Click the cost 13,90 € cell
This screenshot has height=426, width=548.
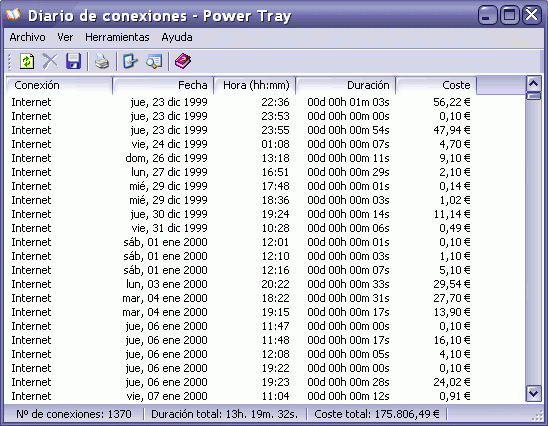(x=452, y=312)
